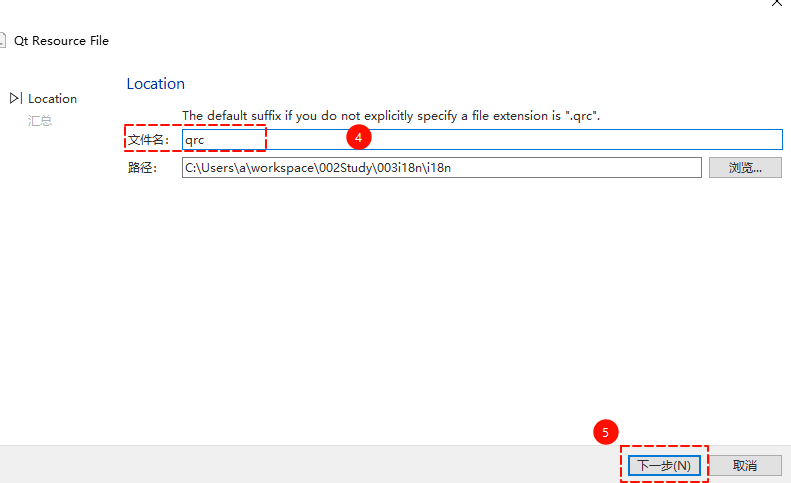
Task: Select the 汇总 summary step
Action: tap(40, 121)
